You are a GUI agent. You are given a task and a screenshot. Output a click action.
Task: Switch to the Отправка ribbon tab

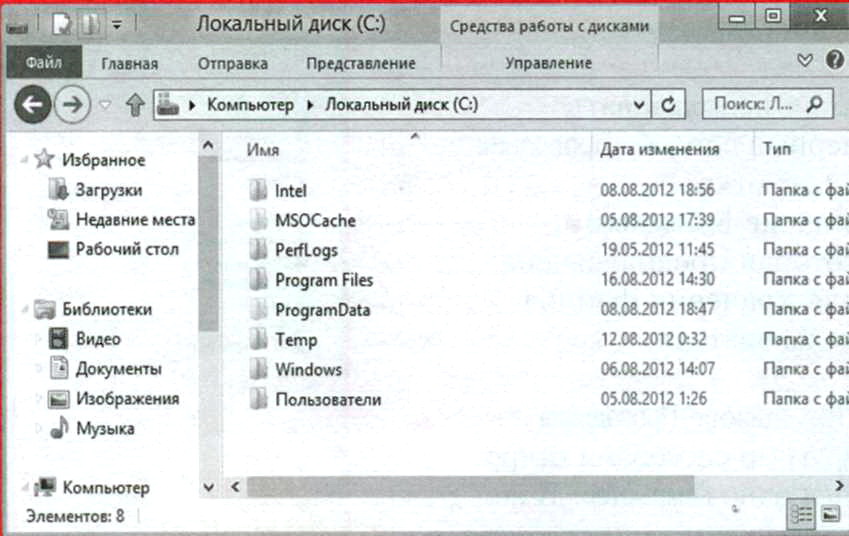pyautogui.click(x=233, y=63)
